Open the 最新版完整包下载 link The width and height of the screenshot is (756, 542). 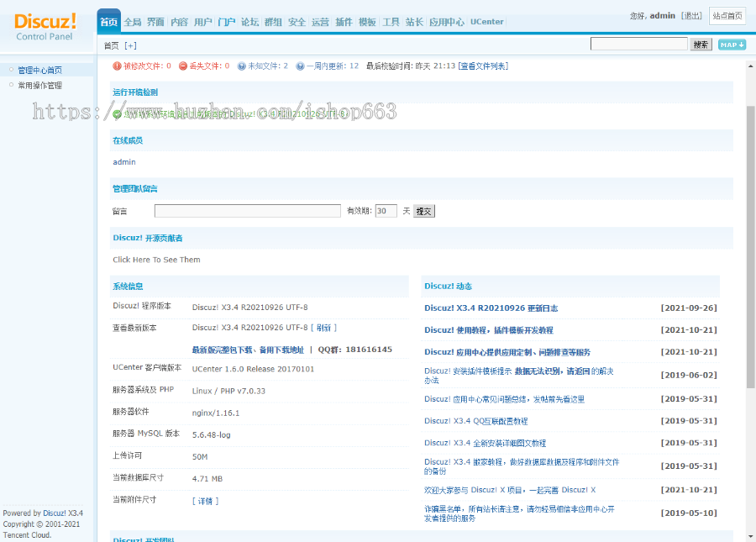[x=222, y=350]
